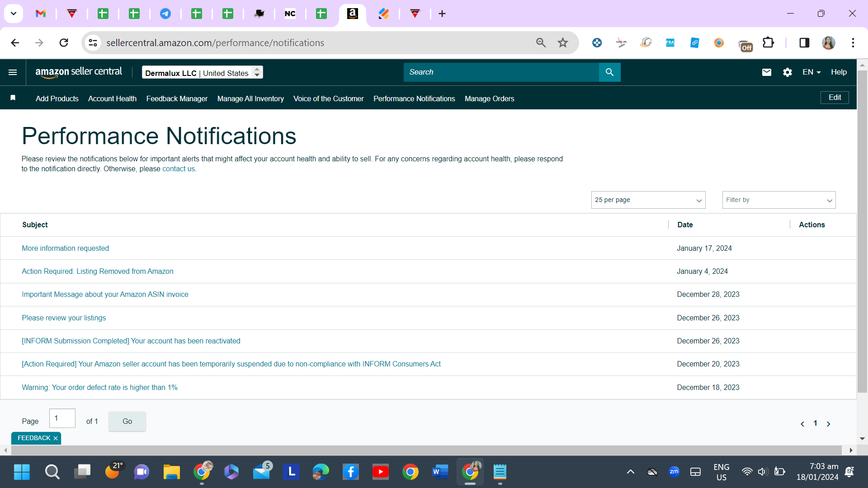Viewport: 868px width, 488px height.
Task: Switch to the Telegram browser tab
Action: (x=165, y=14)
